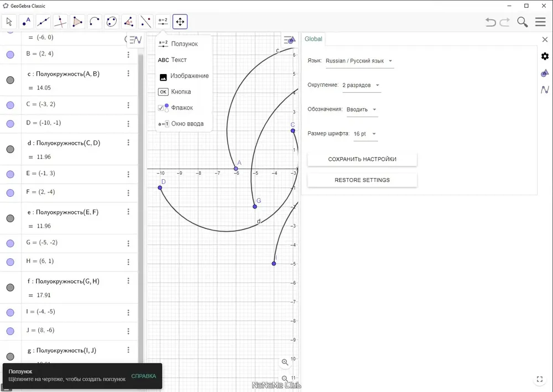Select the Perpendicular Line tool

click(60, 22)
